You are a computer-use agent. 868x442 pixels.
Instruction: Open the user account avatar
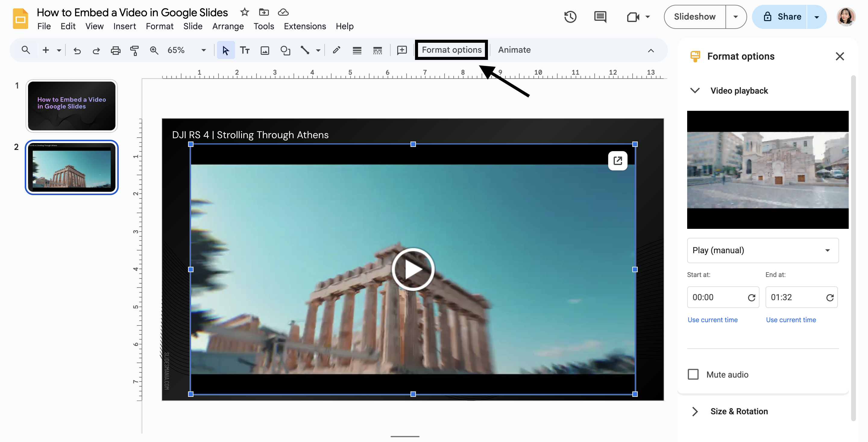846,17
